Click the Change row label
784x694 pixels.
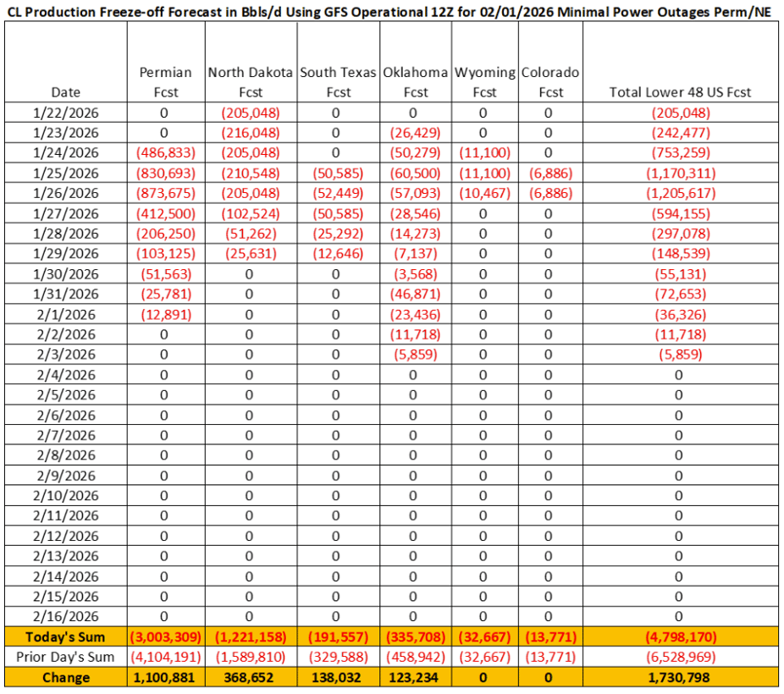(x=66, y=677)
